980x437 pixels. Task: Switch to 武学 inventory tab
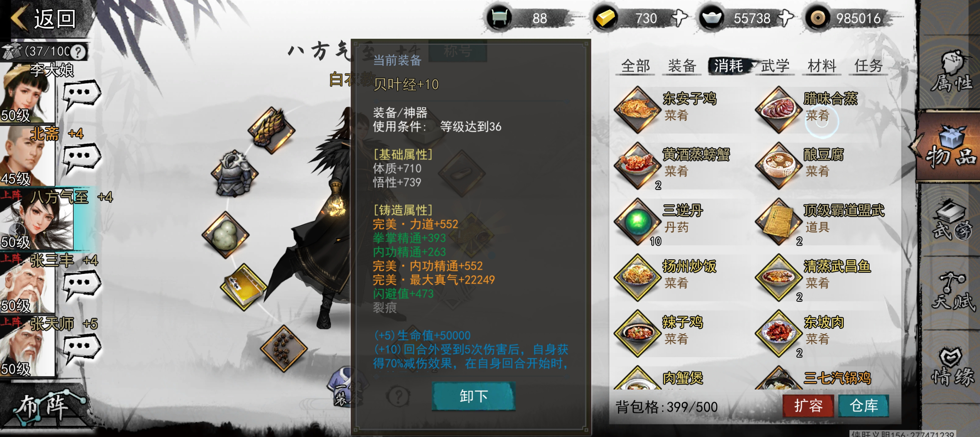775,66
